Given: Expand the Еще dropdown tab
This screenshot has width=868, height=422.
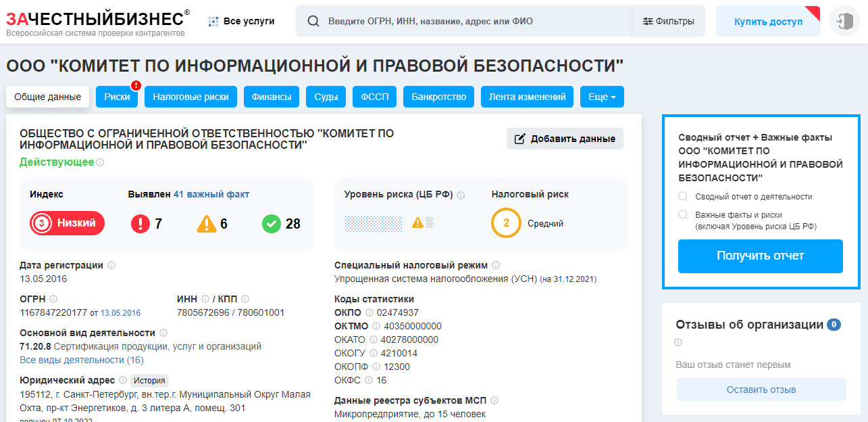Looking at the screenshot, I should click(601, 97).
